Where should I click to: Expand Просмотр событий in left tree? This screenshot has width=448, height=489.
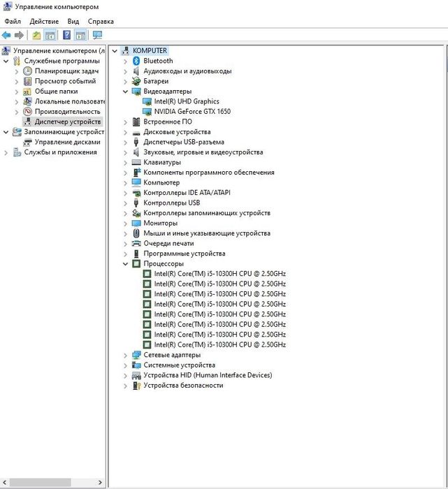click(x=17, y=82)
